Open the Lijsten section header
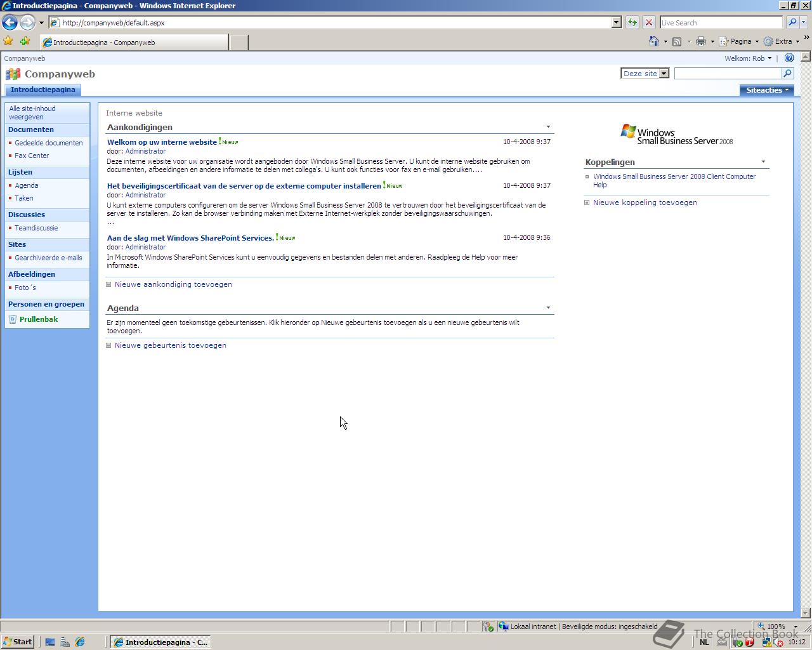 (20, 172)
